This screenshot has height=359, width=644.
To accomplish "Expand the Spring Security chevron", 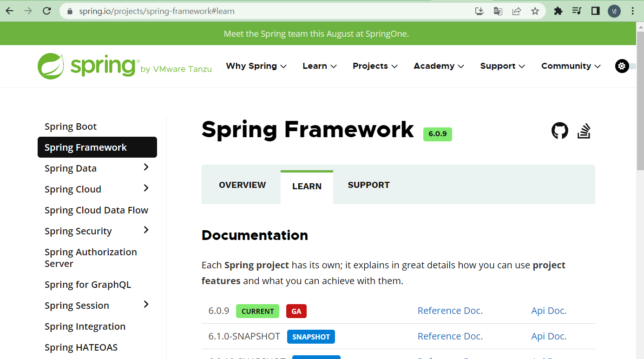I will 146,230.
